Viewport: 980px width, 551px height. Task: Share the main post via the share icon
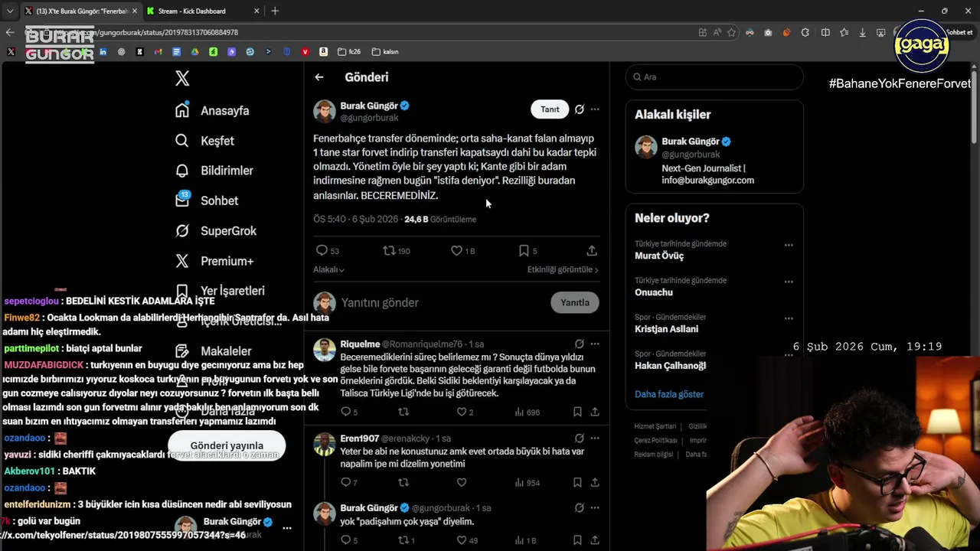[x=592, y=250]
